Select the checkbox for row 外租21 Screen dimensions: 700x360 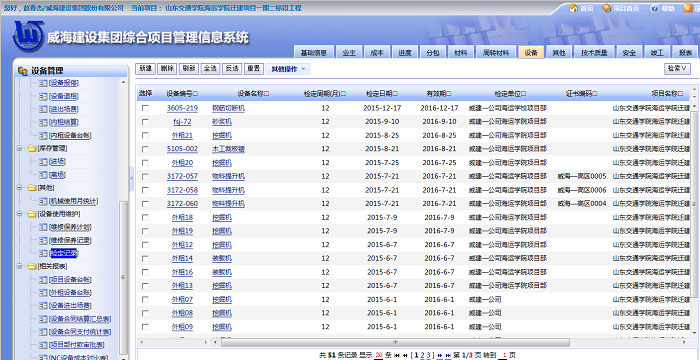point(145,135)
